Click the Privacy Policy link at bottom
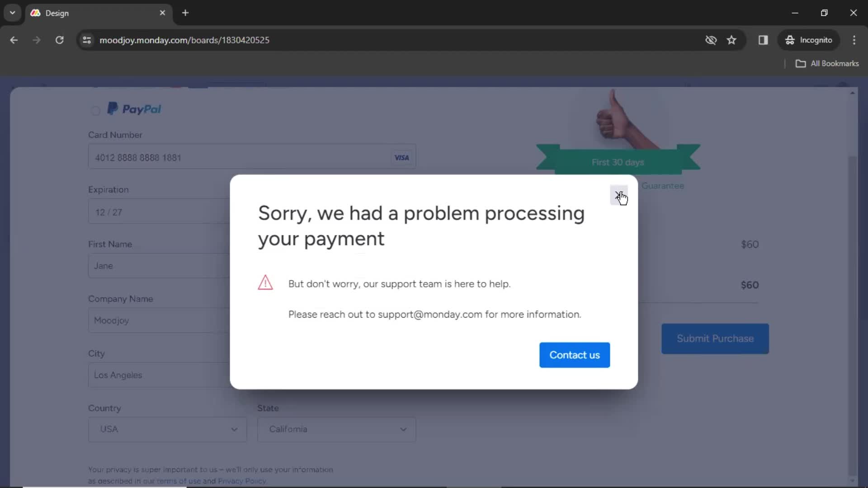 (241, 481)
